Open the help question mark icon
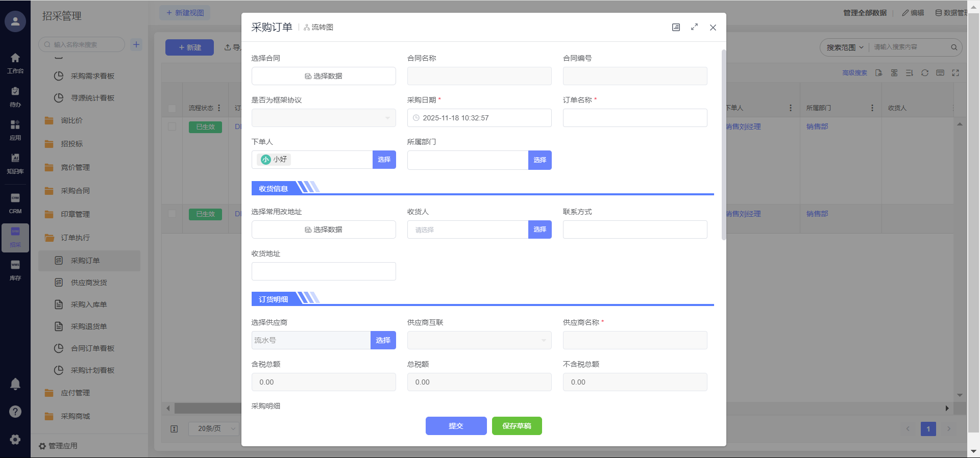Viewport: 980px width, 458px height. pos(15,412)
